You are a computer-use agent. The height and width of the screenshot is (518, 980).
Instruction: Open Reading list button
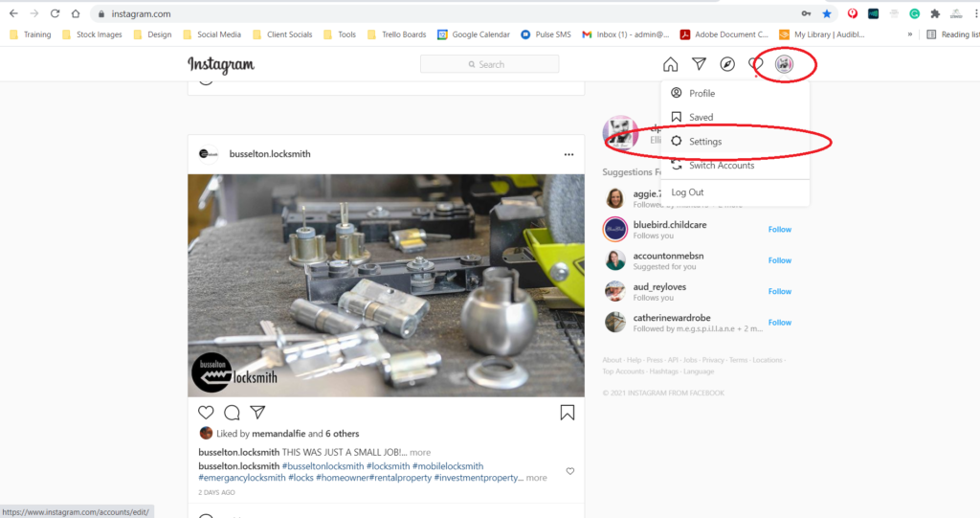(x=952, y=34)
